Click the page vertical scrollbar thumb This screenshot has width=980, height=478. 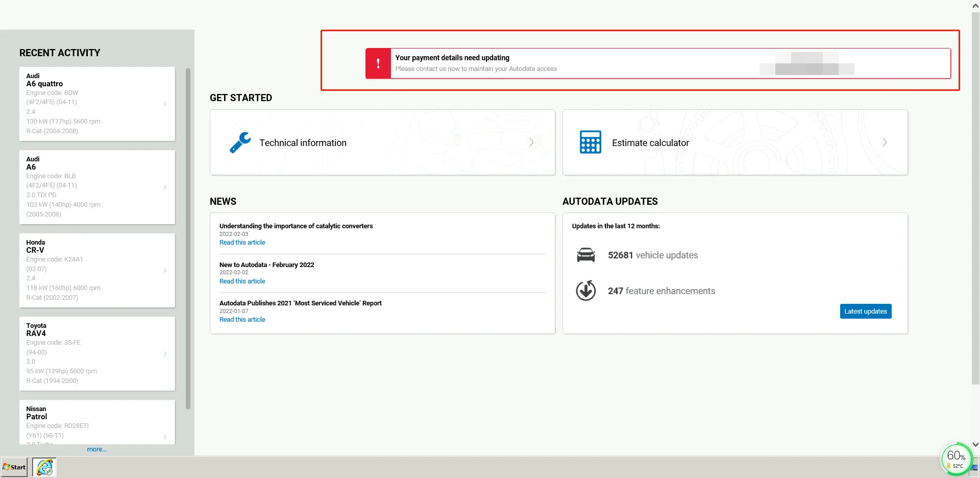pos(975,198)
